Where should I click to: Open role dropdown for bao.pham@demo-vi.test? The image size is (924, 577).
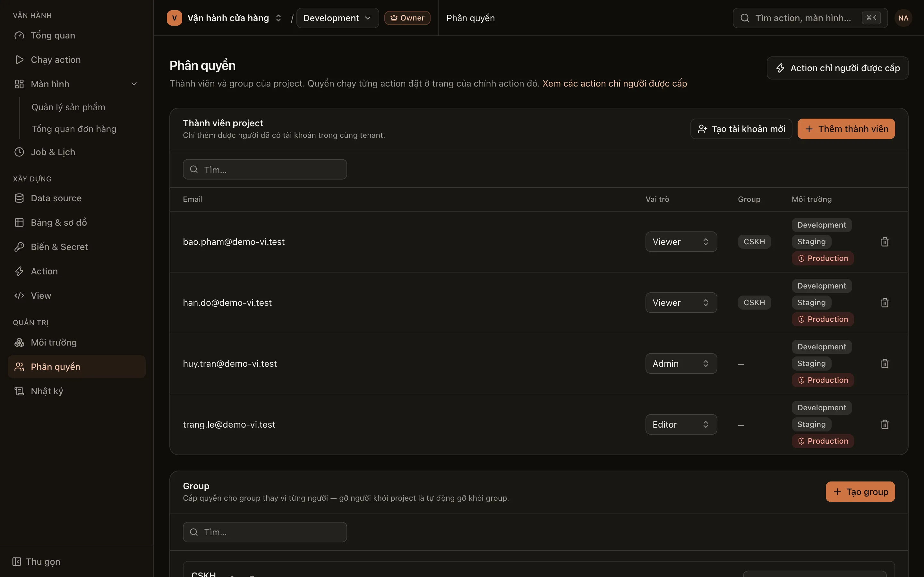pyautogui.click(x=681, y=242)
